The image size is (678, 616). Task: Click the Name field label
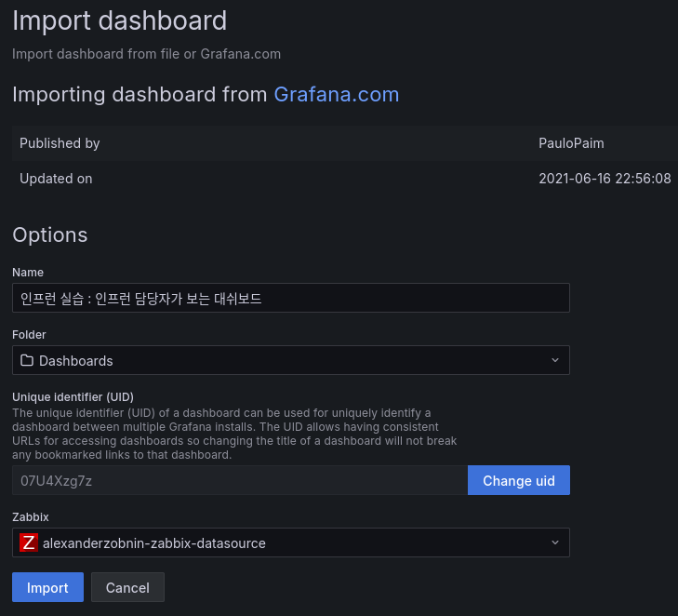click(28, 272)
